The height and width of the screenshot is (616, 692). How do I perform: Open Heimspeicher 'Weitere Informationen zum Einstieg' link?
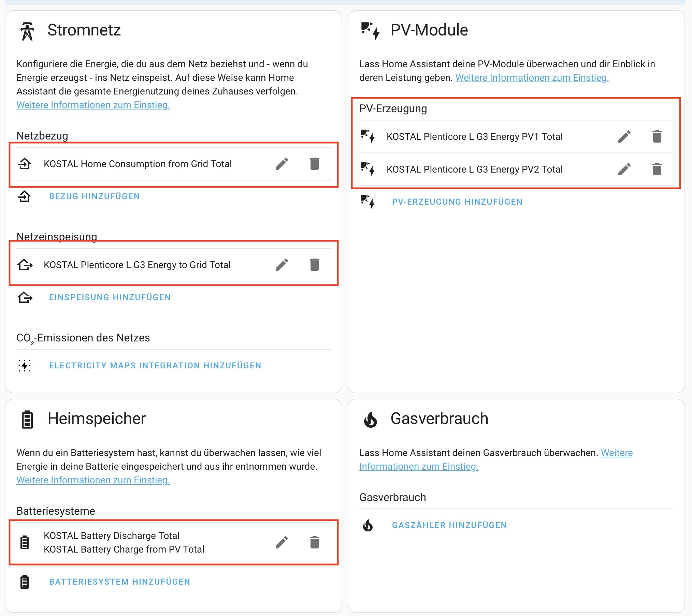[x=93, y=480]
